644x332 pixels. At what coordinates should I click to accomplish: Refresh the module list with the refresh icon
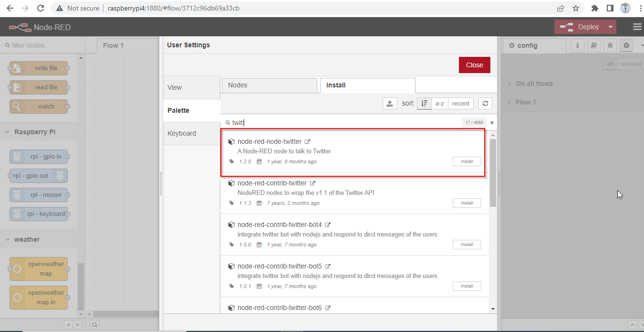pyautogui.click(x=485, y=103)
